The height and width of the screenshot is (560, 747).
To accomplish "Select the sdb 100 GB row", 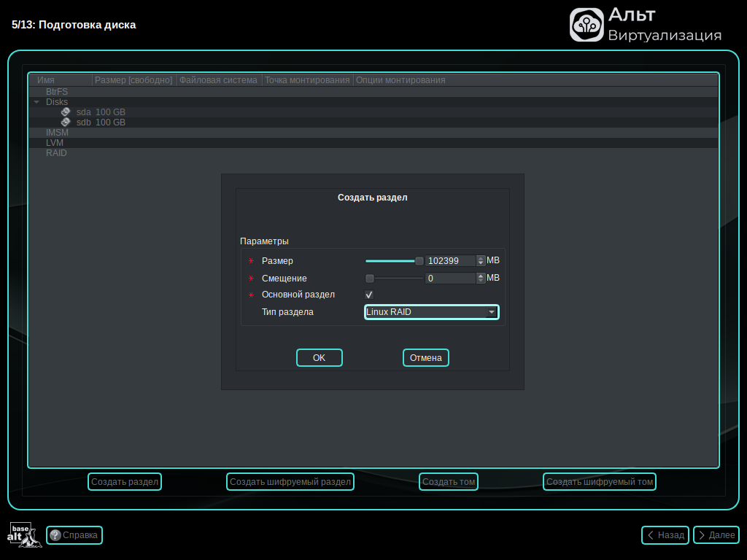I will (x=373, y=122).
